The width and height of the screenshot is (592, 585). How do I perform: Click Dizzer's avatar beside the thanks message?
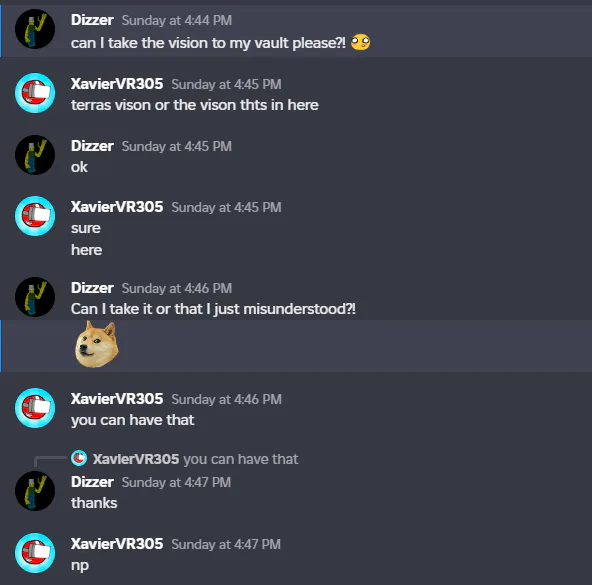pyautogui.click(x=35, y=491)
